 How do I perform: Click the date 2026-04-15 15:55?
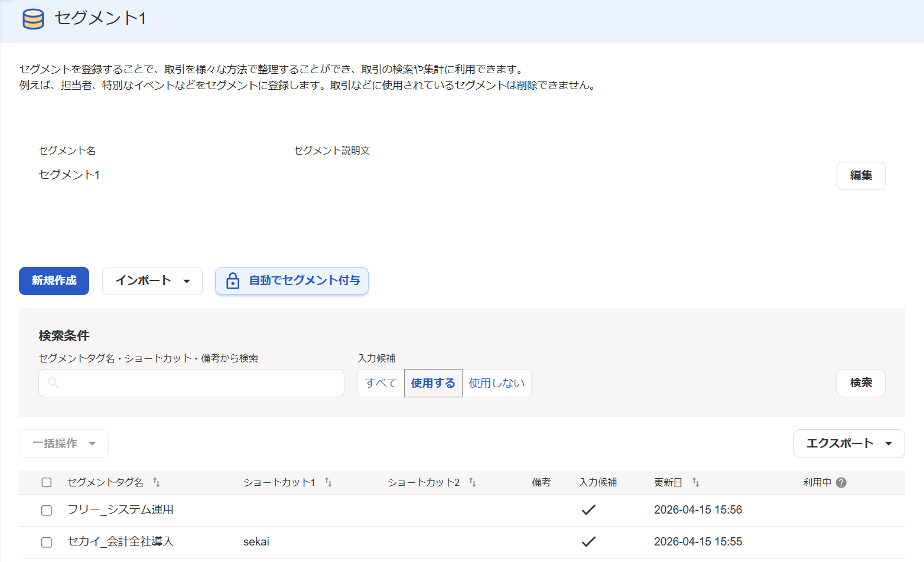coord(698,541)
